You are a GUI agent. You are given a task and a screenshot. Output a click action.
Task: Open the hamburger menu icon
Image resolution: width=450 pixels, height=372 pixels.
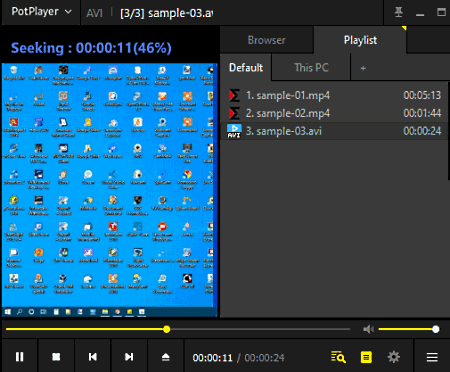tap(432, 357)
